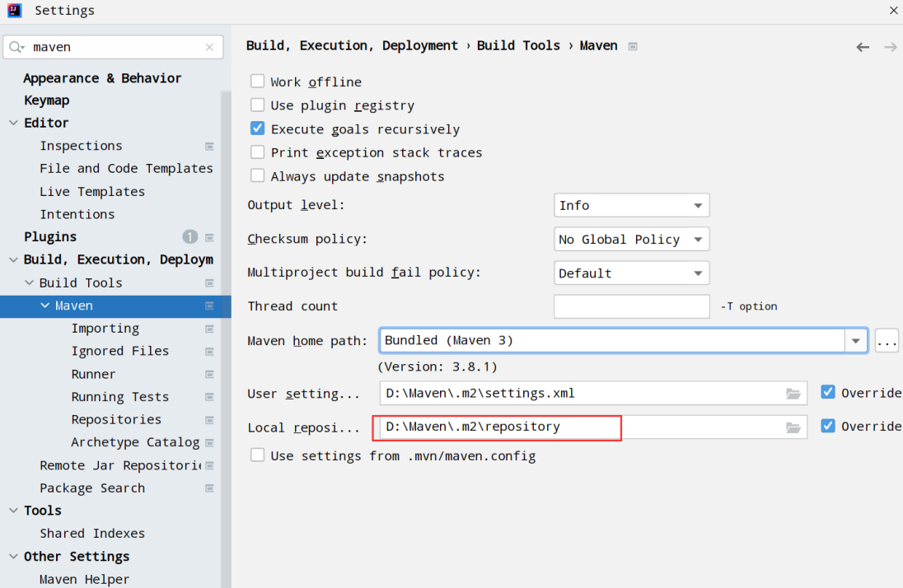Select Intentions in the settings tree

coord(77,214)
